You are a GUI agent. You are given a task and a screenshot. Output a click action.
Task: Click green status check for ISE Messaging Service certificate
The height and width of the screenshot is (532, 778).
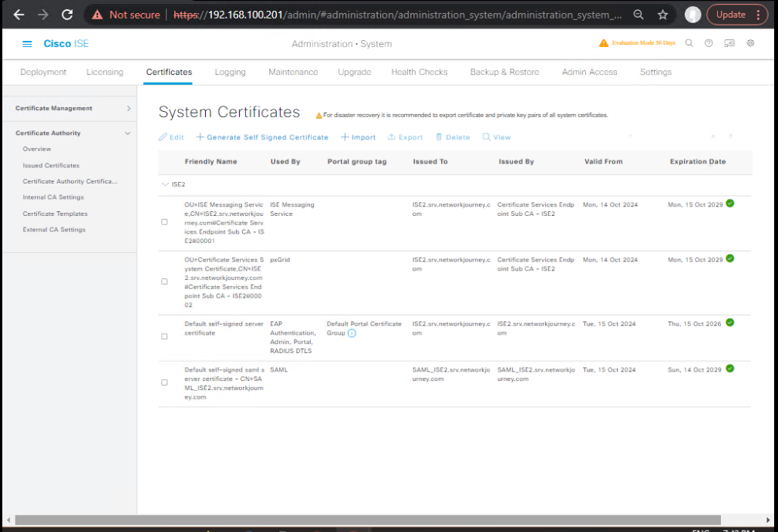coord(730,204)
